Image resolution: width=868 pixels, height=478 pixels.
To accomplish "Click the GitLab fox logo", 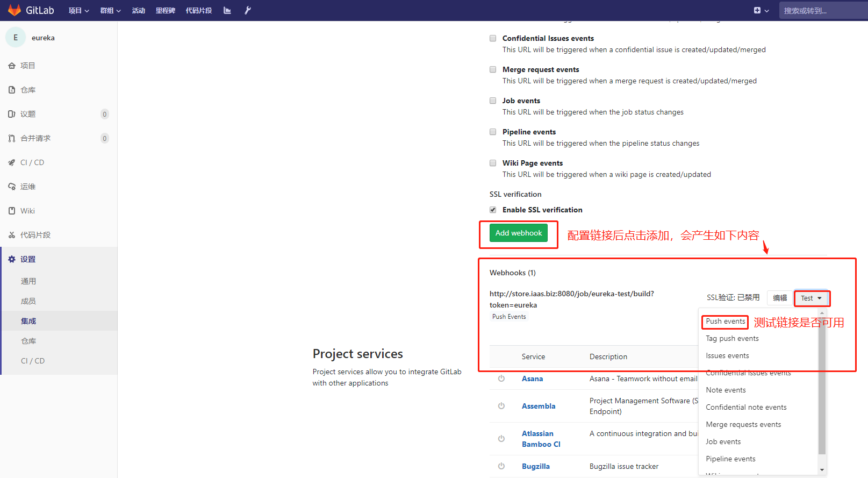I will [x=15, y=10].
